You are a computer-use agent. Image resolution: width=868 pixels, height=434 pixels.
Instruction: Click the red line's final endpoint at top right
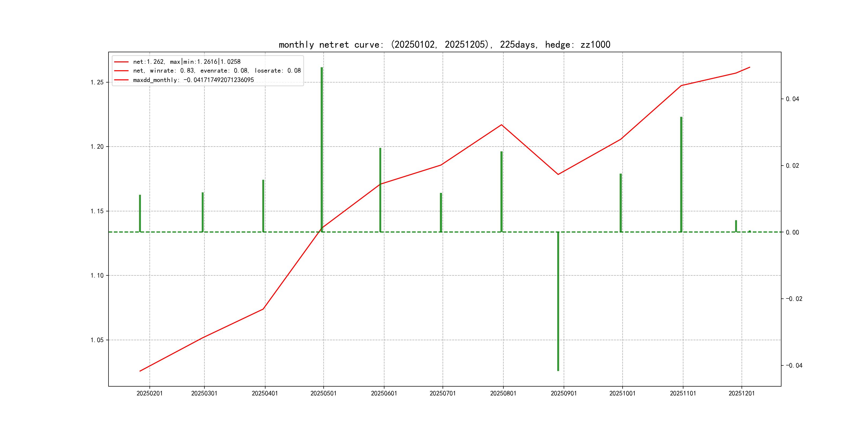pyautogui.click(x=750, y=68)
